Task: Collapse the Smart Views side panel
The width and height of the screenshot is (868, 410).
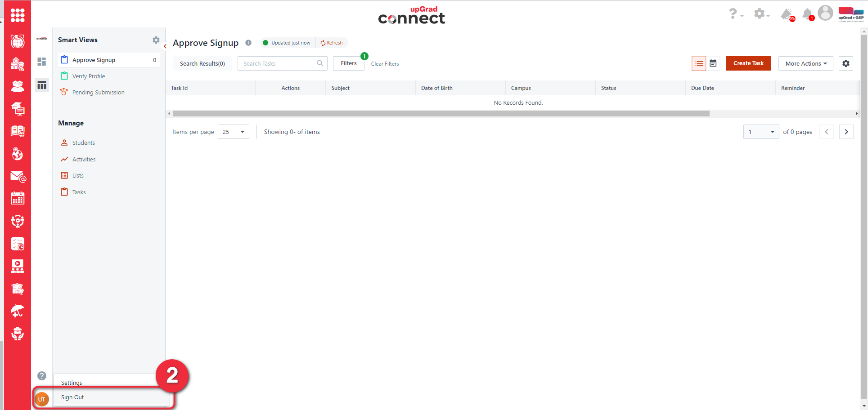Action: point(165,46)
